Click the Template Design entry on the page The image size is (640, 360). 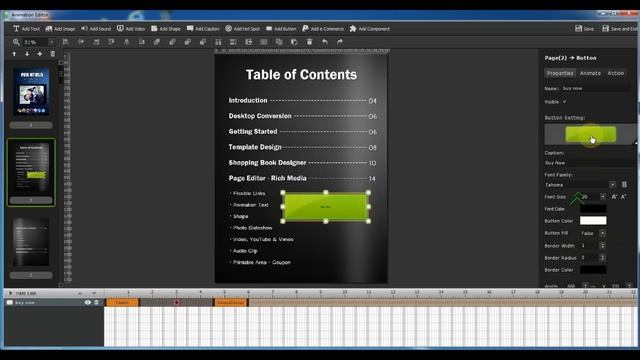point(255,147)
